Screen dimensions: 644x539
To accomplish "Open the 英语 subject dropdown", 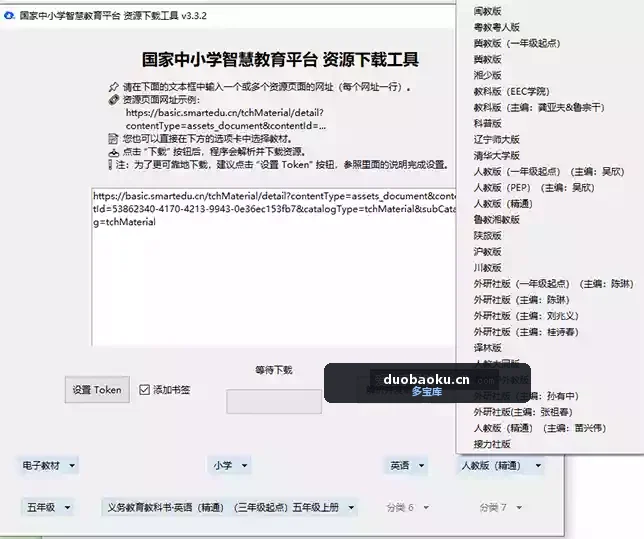I will 407,465.
